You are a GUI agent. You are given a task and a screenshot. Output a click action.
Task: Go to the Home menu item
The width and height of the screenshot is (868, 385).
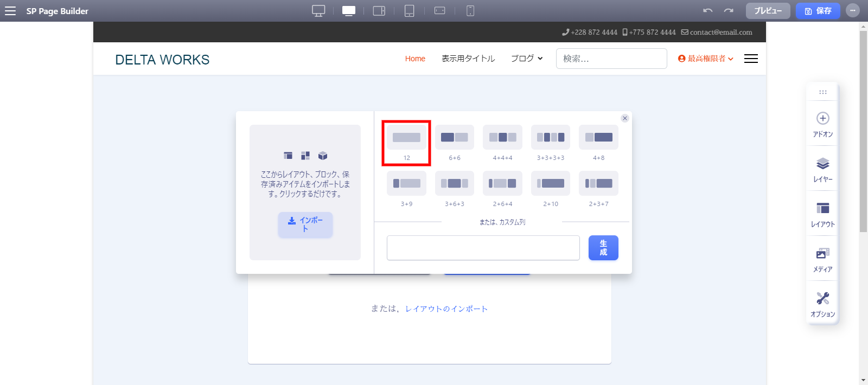(x=415, y=59)
